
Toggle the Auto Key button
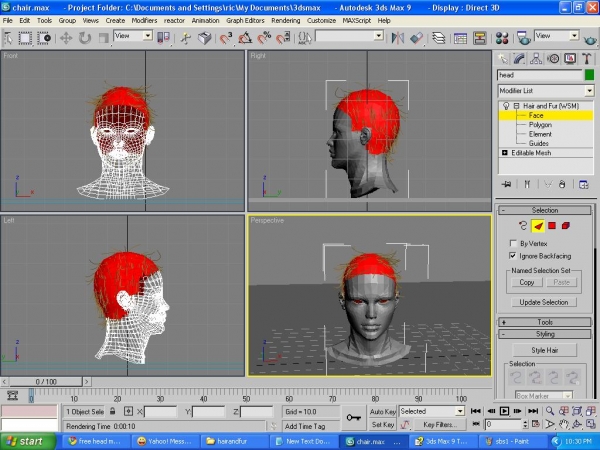pos(382,412)
